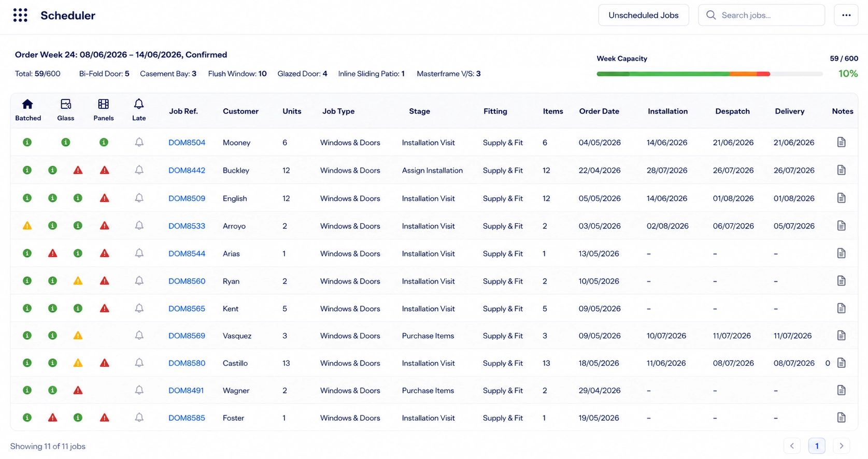The height and width of the screenshot is (459, 868).
Task: Open notes icon for Buckley row
Action: point(842,170)
